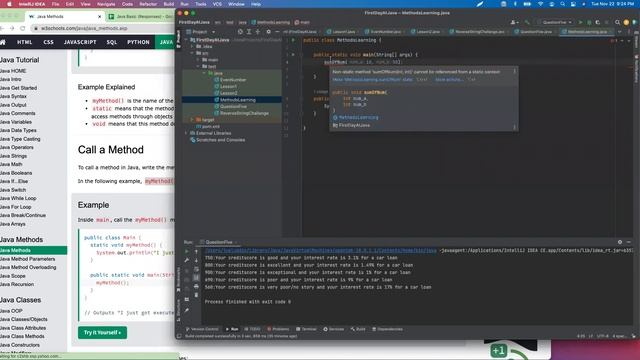The image size is (640, 360).
Task: Open macOS Control Center
Action: 573,4
